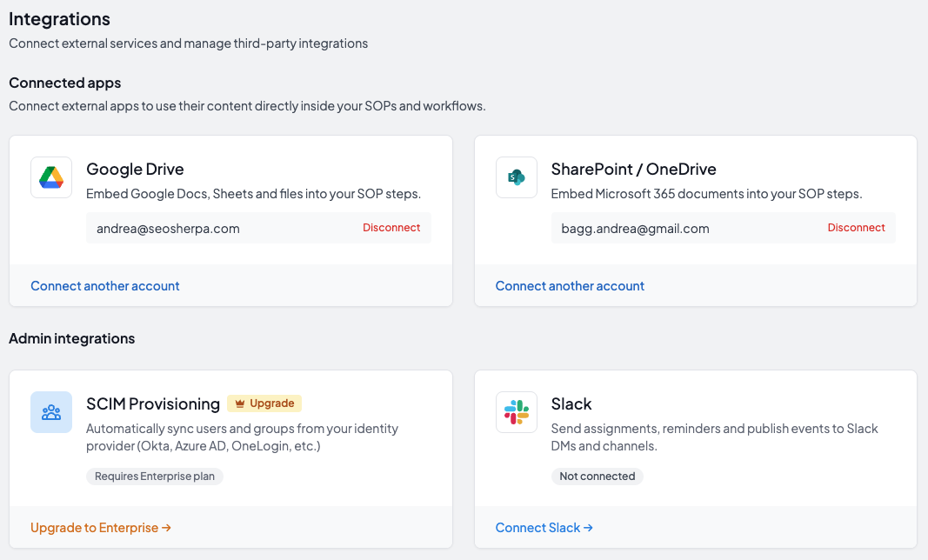Click the SharePoint / OneDrive card title
928x560 pixels.
pos(633,170)
